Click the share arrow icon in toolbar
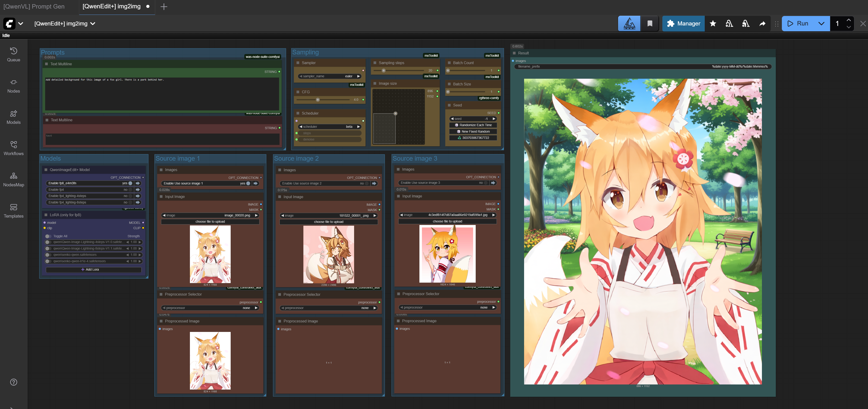Screen dimensions: 868x409 coord(762,24)
